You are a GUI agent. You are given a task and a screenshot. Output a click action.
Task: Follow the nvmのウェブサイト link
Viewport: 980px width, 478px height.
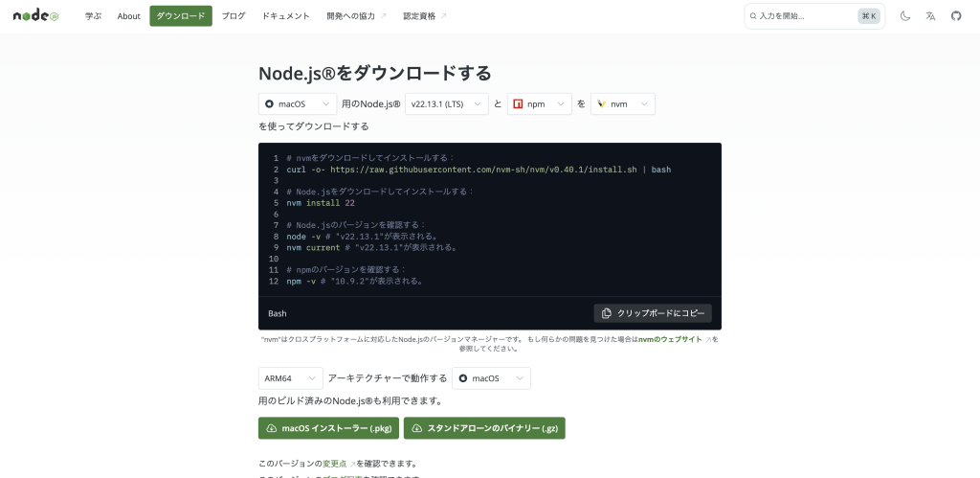point(670,339)
